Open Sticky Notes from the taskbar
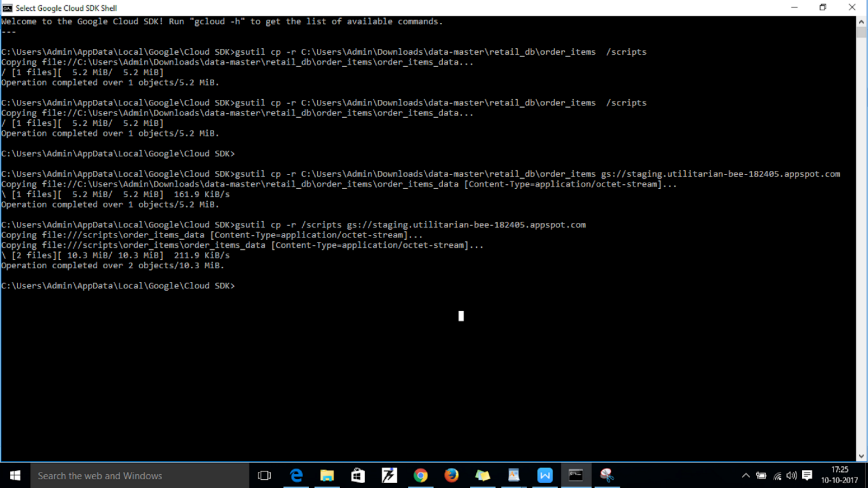 [x=483, y=476]
